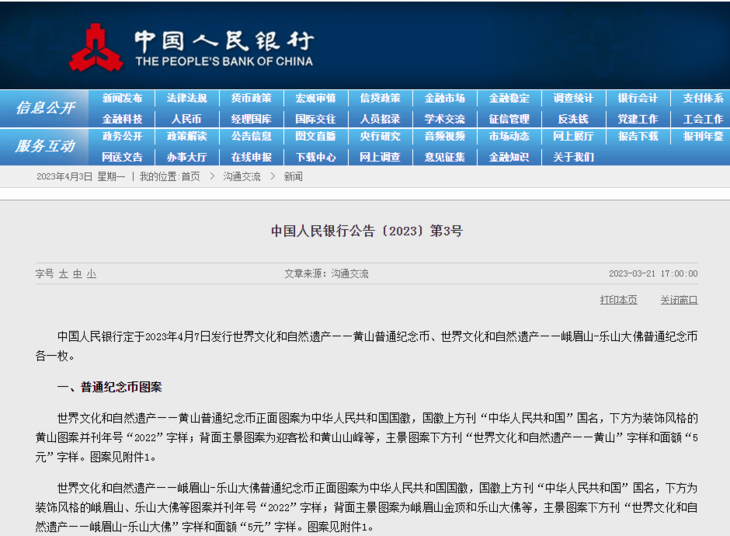
Task: Set font size to small (小)
Action: (91, 273)
